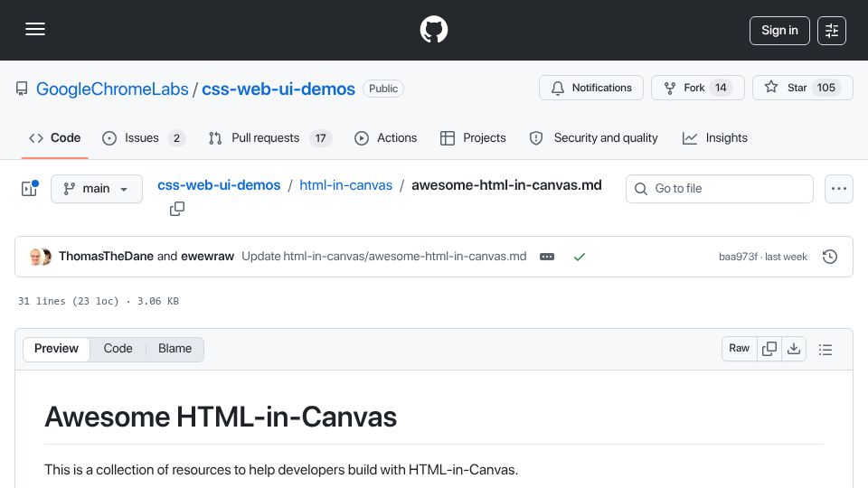This screenshot has height=488, width=868.
Task: Open the Projects tab
Action: (473, 137)
